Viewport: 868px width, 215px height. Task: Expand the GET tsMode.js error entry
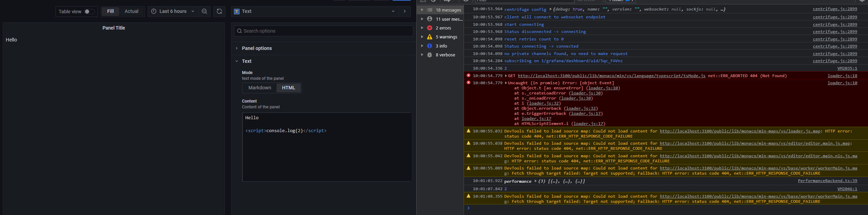pos(506,76)
